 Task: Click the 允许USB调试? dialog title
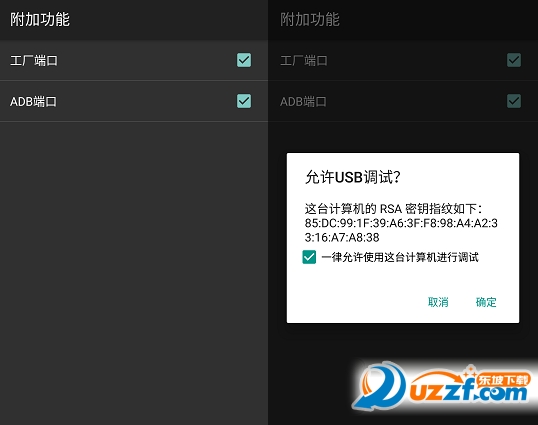pyautogui.click(x=352, y=177)
